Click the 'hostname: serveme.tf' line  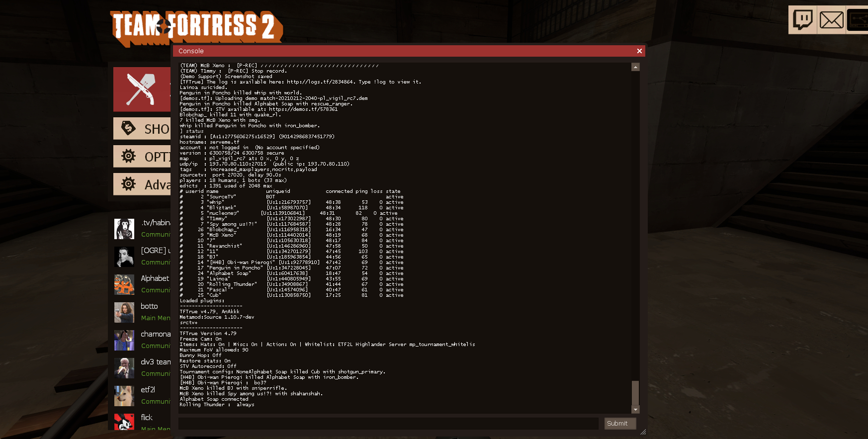click(x=209, y=142)
